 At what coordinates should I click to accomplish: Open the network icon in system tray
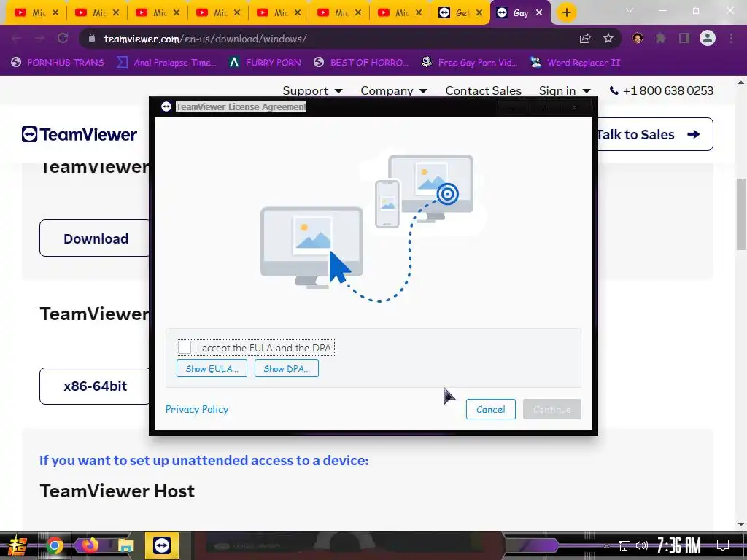pos(624,545)
